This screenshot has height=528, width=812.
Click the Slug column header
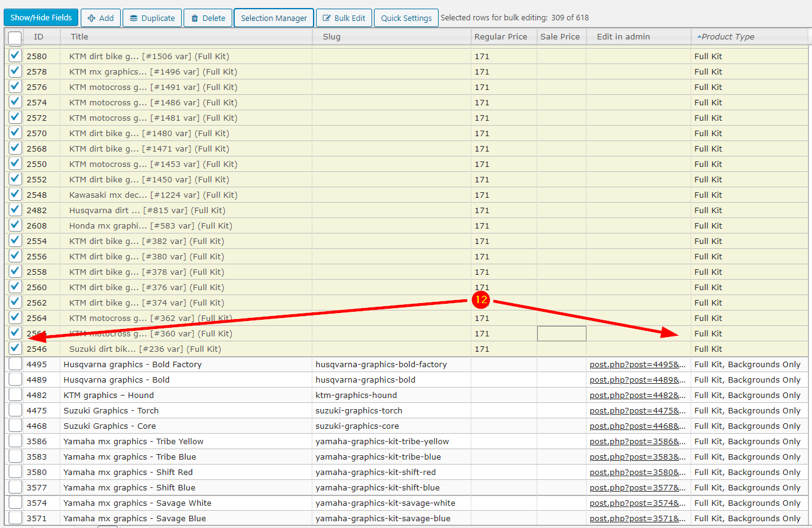(x=331, y=37)
